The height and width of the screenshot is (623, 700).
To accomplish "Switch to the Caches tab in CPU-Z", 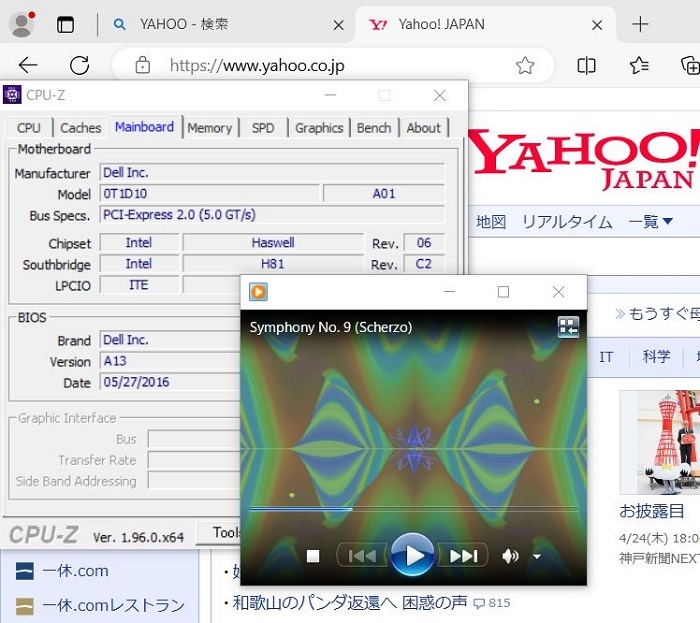I will pyautogui.click(x=81, y=128).
